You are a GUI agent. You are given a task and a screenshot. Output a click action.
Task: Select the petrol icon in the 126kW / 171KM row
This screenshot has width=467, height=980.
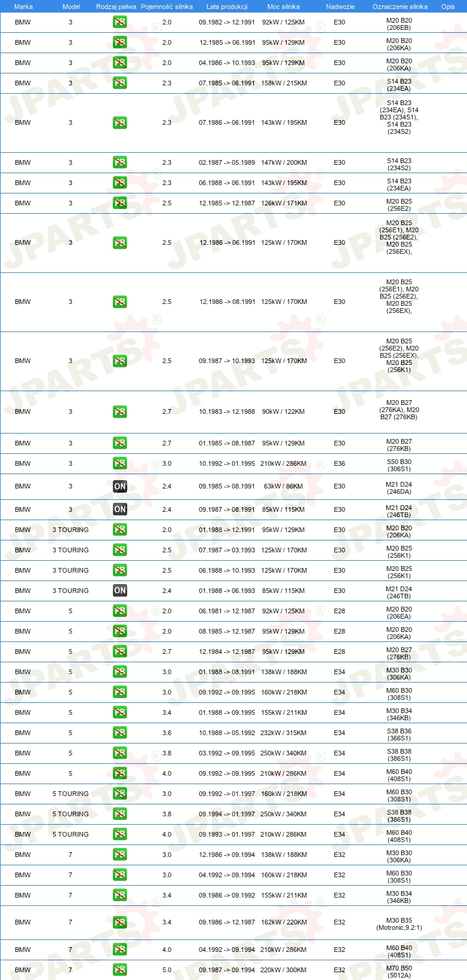click(120, 203)
